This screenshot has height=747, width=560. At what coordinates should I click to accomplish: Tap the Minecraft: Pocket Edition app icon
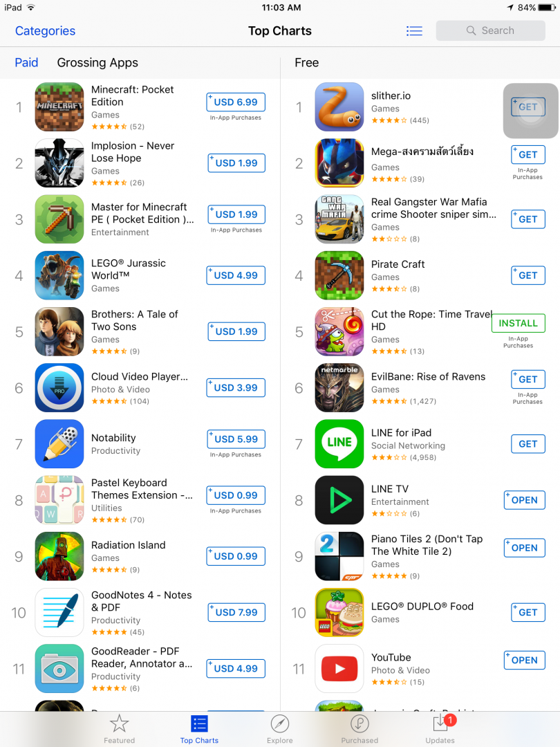click(x=59, y=107)
